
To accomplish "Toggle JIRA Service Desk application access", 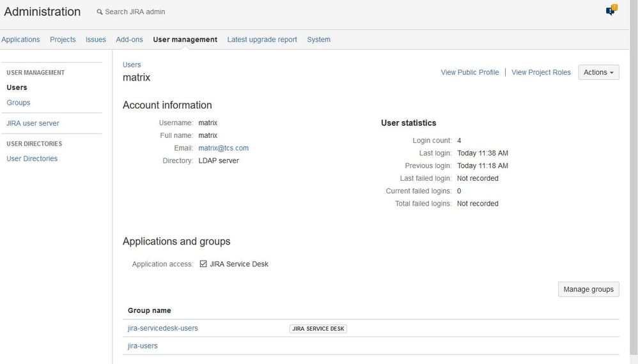I will pos(203,264).
